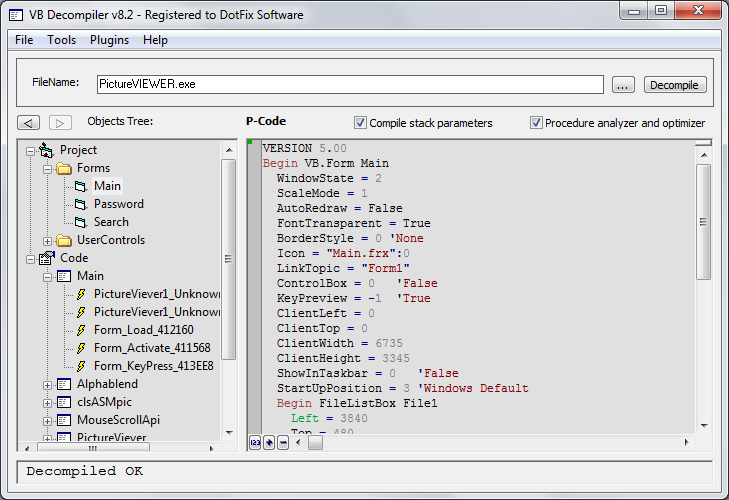Expand the MouseScrollApi module node

(47, 420)
